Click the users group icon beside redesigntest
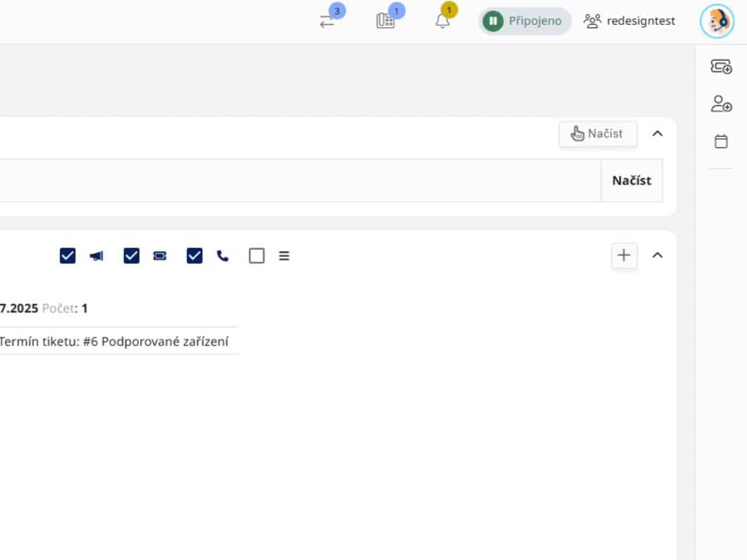 click(x=592, y=21)
